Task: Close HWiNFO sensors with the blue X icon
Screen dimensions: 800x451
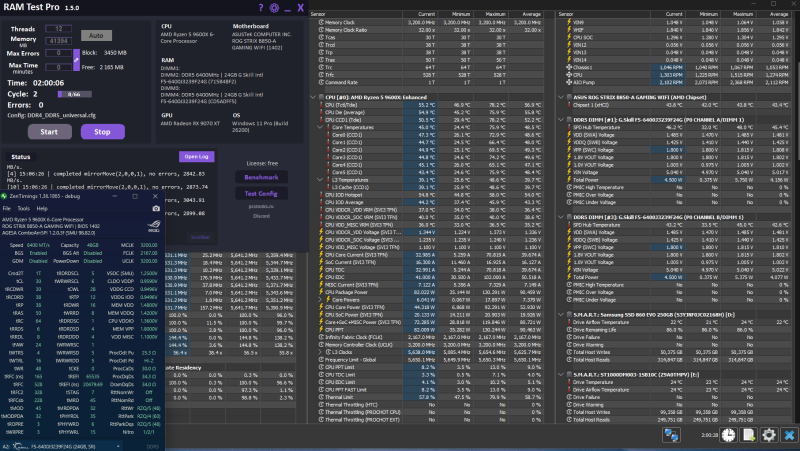Action: click(789, 435)
